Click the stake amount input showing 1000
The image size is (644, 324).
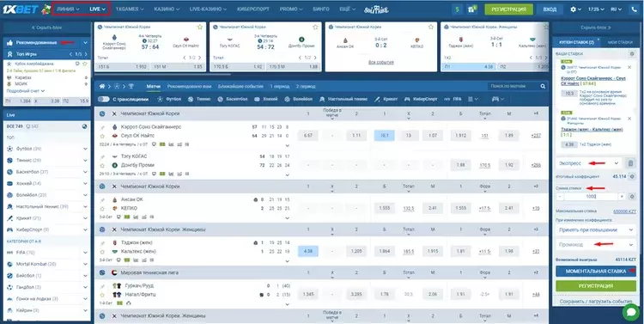[x=591, y=197]
